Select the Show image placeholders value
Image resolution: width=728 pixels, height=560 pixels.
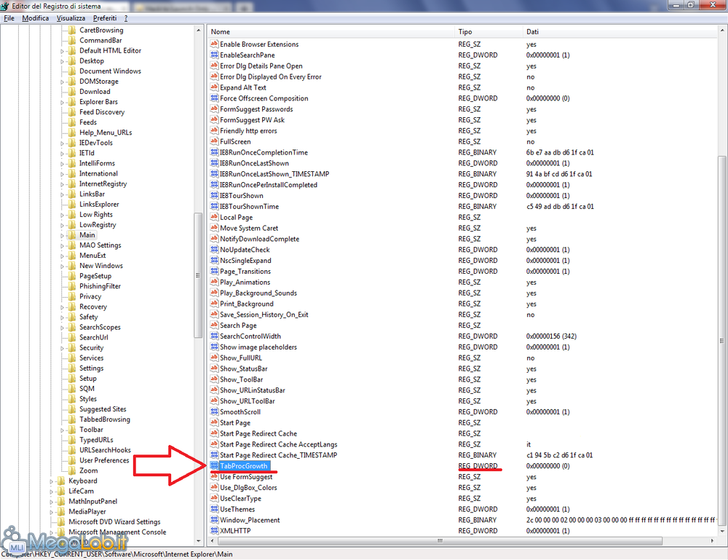coord(258,347)
